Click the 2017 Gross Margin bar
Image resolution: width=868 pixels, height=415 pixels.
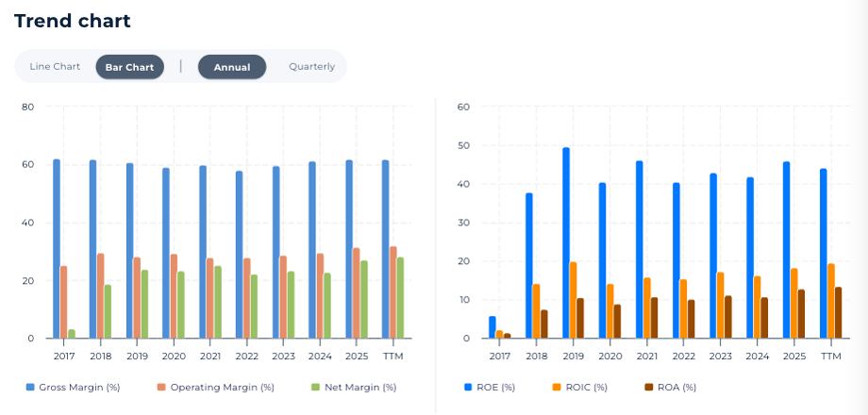pos(57,248)
